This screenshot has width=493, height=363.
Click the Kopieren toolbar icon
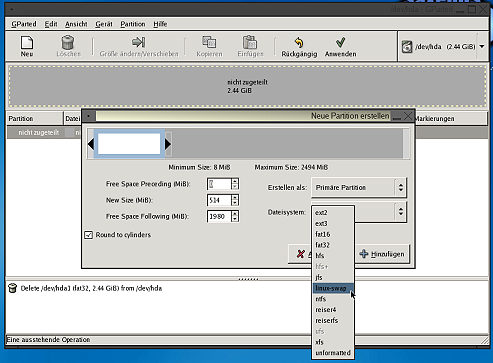(x=209, y=42)
